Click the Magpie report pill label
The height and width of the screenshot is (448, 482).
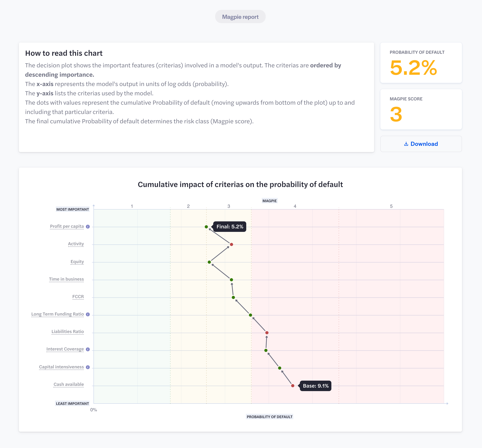(x=240, y=17)
